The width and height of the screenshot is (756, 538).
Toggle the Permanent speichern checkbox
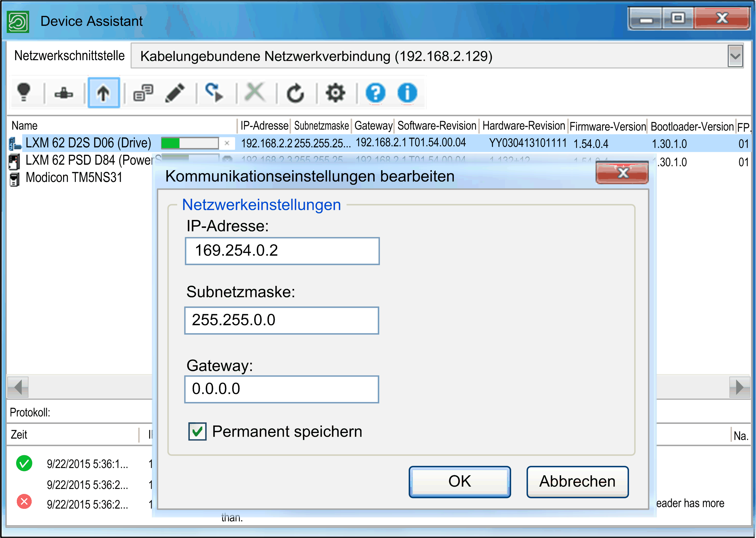click(x=197, y=431)
